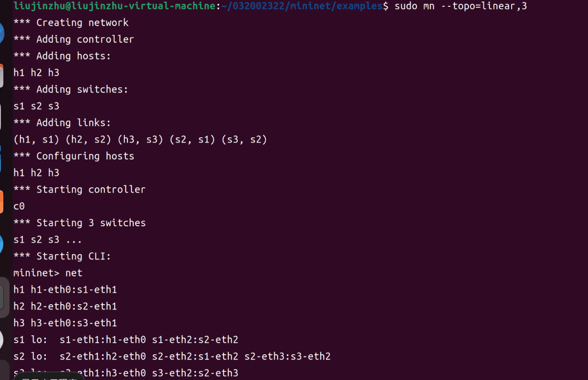
Task: Click the 's2-eth3:s3-eth2' link text
Action: click(287, 356)
